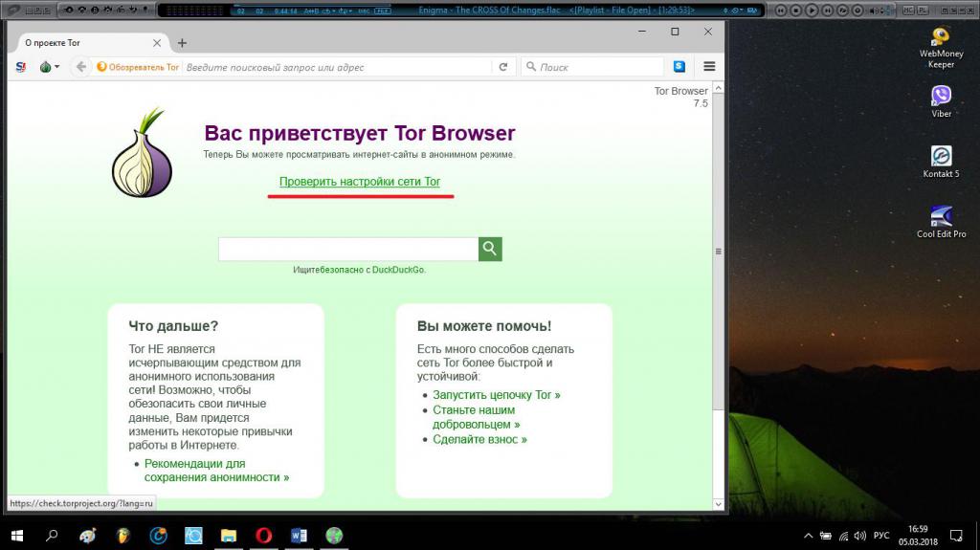Open the Tor onion button menu
This screenshot has height=550, width=980.
pos(49,67)
